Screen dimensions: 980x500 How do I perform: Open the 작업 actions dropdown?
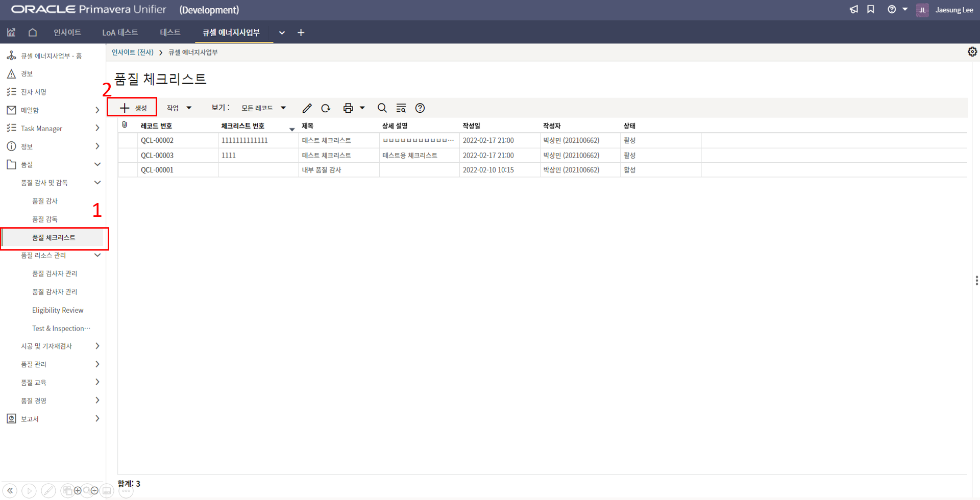pos(179,108)
